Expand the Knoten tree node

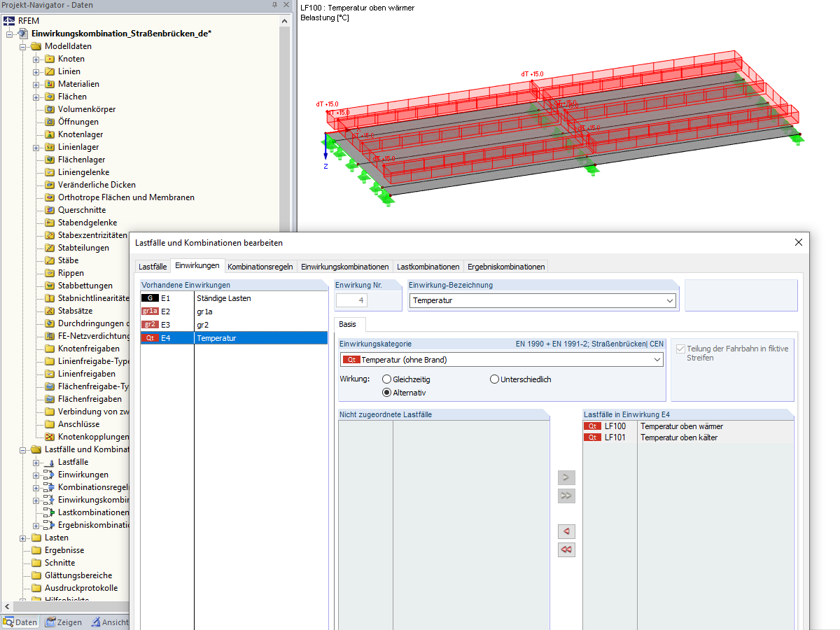pos(36,59)
